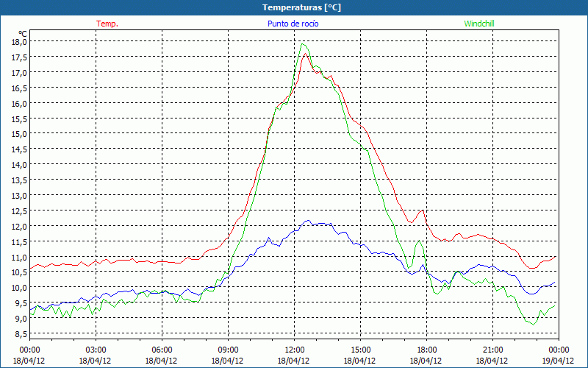Click the 17,0 y-axis value
The image size is (588, 368).
click(21, 72)
